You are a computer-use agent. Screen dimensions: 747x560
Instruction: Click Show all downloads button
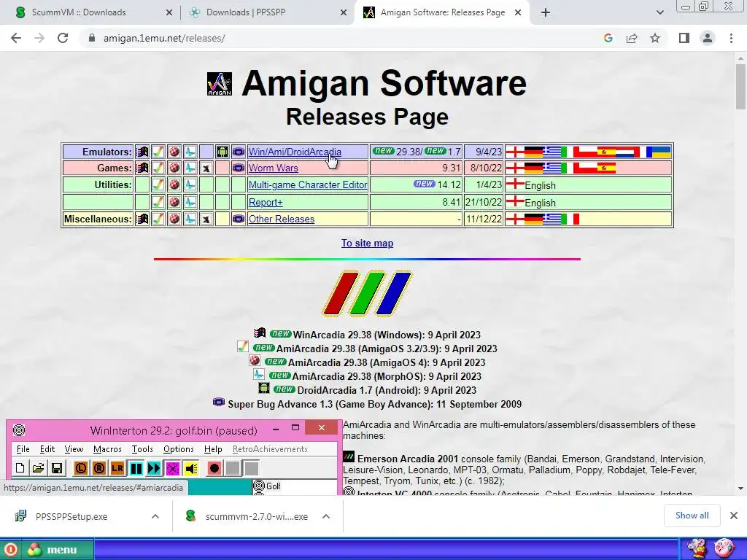coord(692,516)
